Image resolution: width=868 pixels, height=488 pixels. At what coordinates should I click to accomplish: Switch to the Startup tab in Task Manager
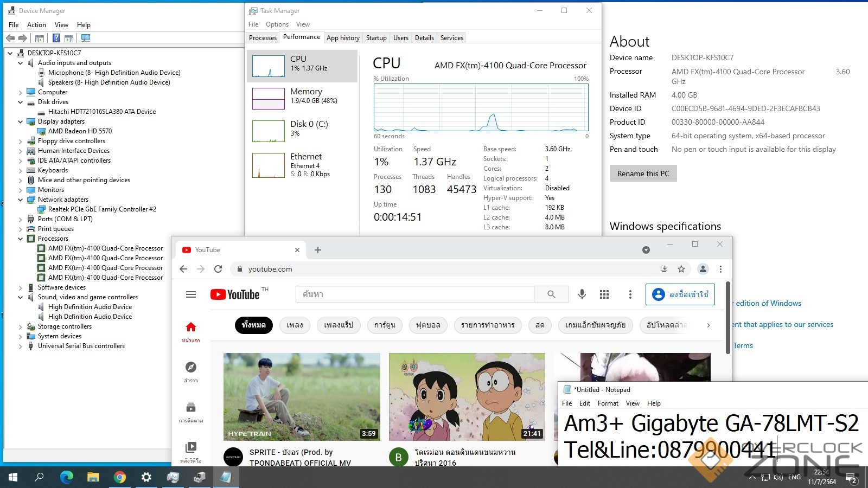tap(376, 38)
